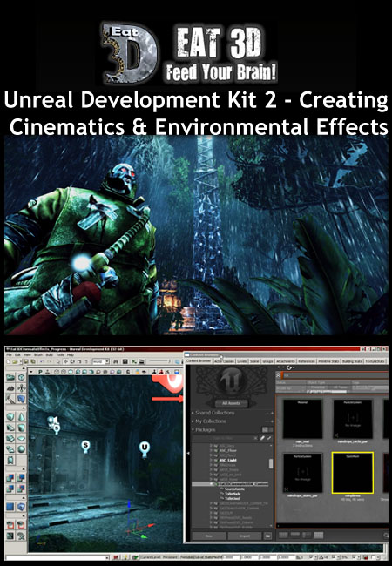The height and width of the screenshot is (566, 392).
Task: Switch to the Actor Classes tab
Action: pyautogui.click(x=224, y=361)
